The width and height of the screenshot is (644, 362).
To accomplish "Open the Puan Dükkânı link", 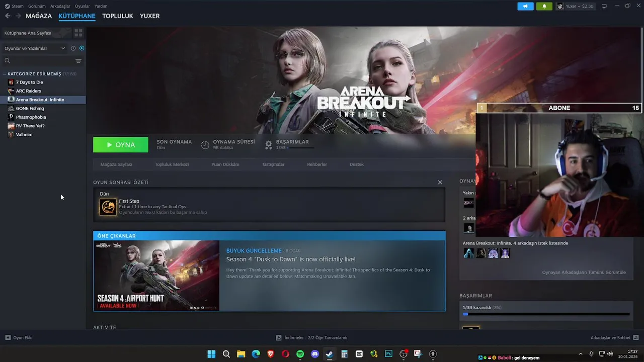I will 225,164.
